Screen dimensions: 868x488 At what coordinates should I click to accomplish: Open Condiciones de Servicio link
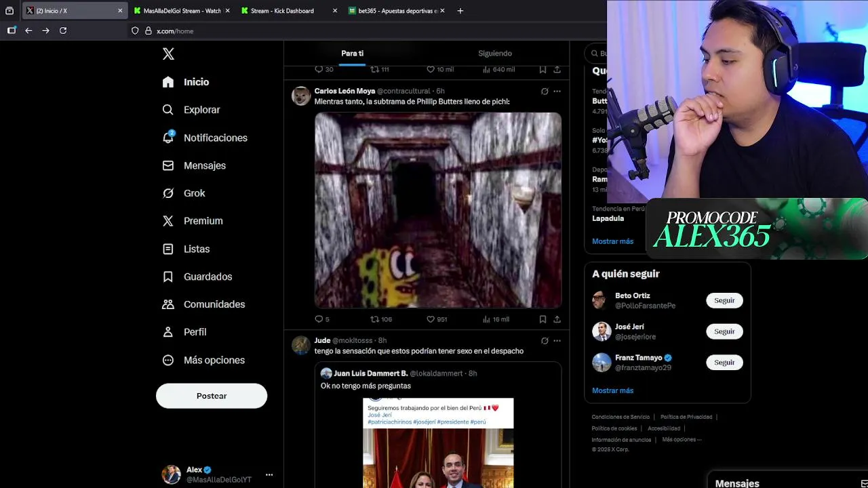(620, 417)
